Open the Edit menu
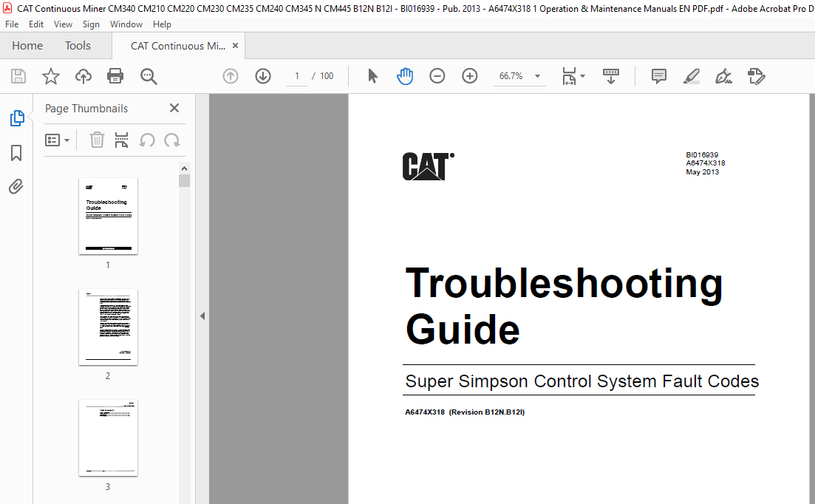This screenshot has width=815, height=504. 36,24
